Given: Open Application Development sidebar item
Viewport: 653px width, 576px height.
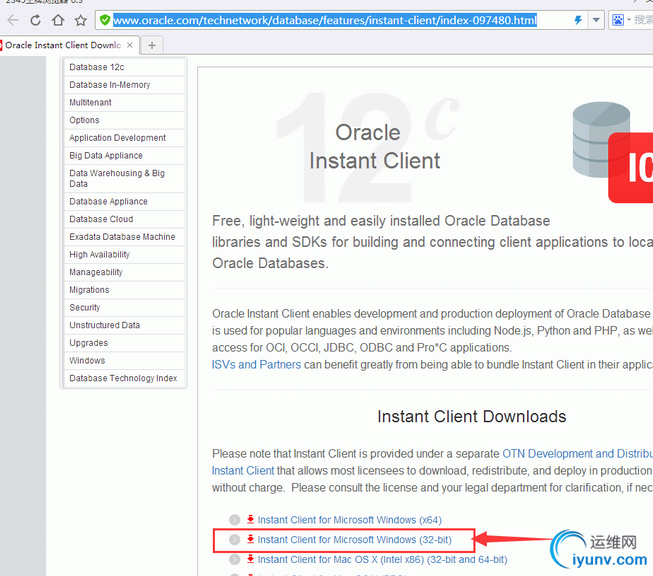Looking at the screenshot, I should pos(124,137).
